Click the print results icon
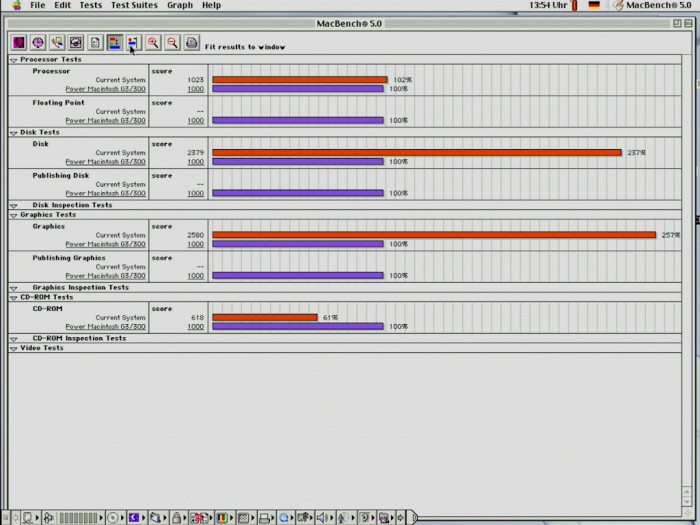Viewport: 700px width, 525px height. point(191,43)
